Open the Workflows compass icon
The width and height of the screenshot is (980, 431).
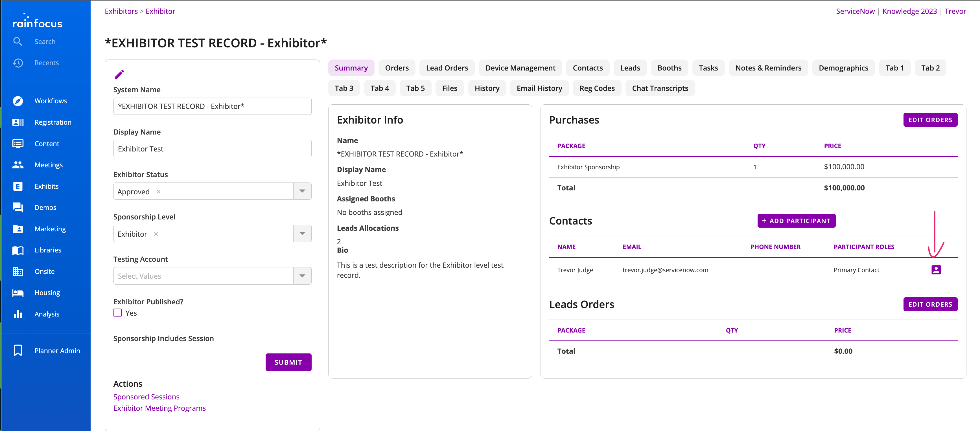pos(18,101)
